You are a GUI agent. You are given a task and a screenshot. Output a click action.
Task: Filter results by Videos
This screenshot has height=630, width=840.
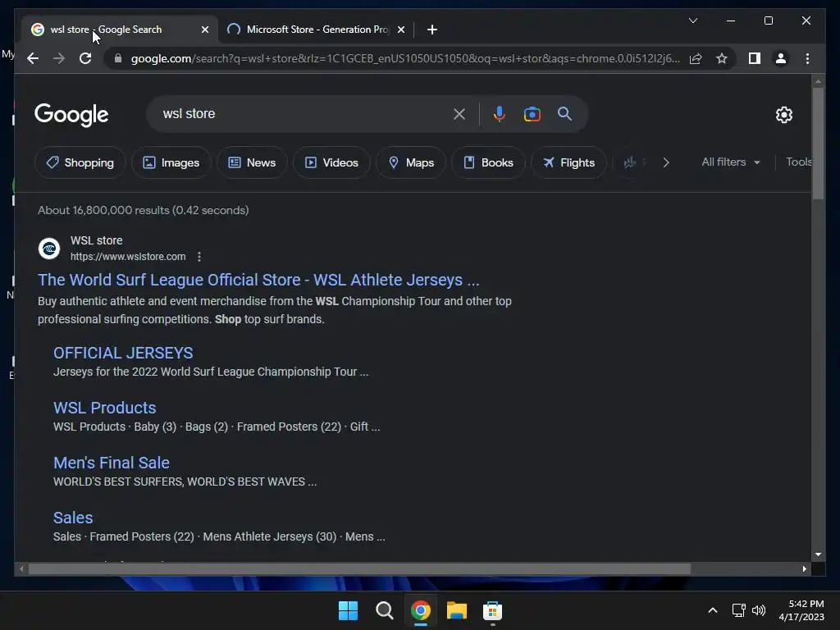(331, 162)
